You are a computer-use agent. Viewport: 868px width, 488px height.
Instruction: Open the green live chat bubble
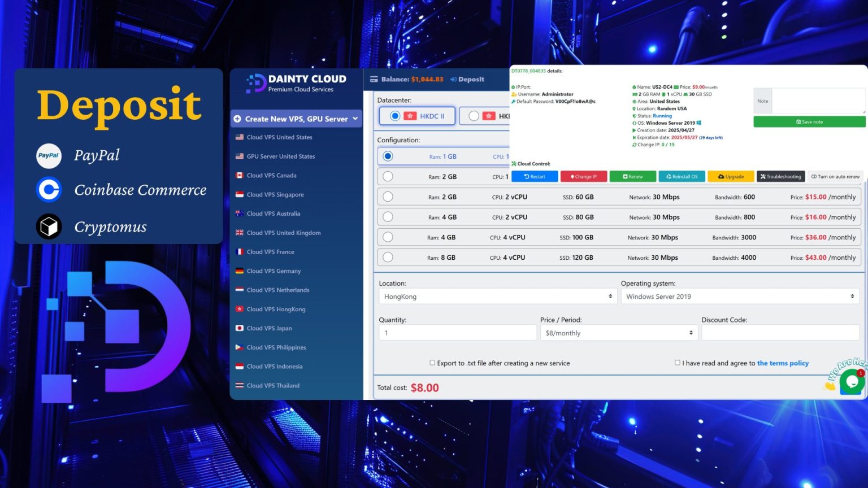(x=852, y=381)
